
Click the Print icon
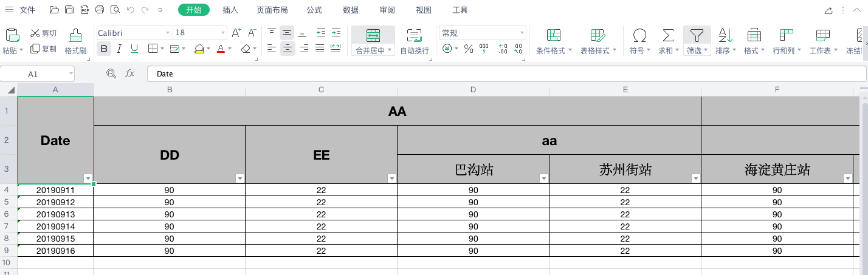tap(100, 10)
